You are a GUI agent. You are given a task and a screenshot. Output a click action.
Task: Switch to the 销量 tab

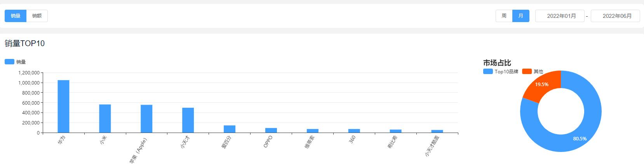coord(16,16)
